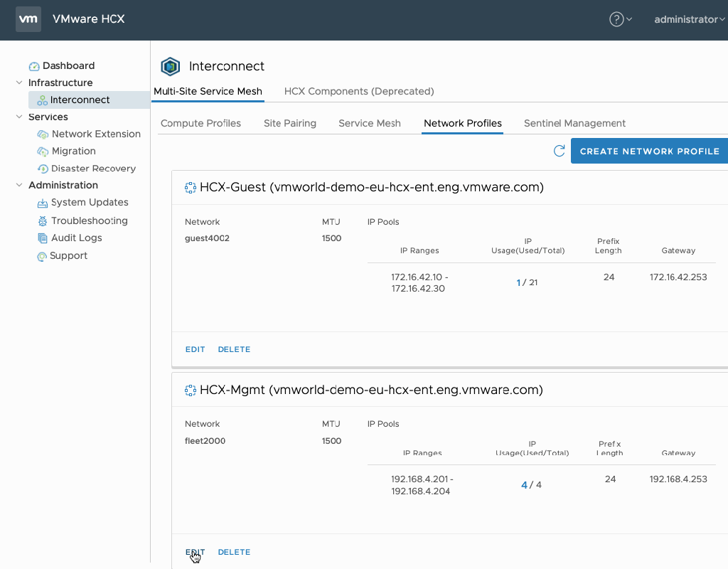Click the Support sidebar icon
The width and height of the screenshot is (728, 569).
(43, 256)
